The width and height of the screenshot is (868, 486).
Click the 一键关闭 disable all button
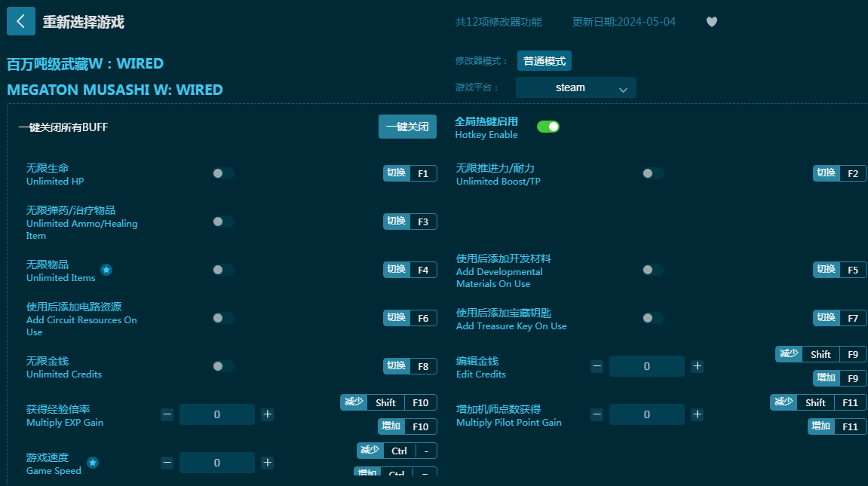[407, 127]
